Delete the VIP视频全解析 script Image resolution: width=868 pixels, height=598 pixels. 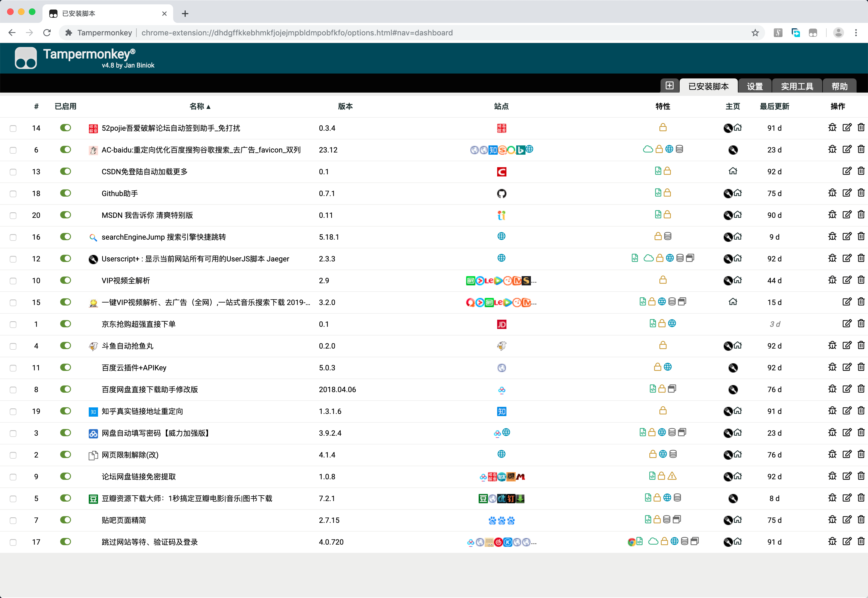[x=861, y=280]
